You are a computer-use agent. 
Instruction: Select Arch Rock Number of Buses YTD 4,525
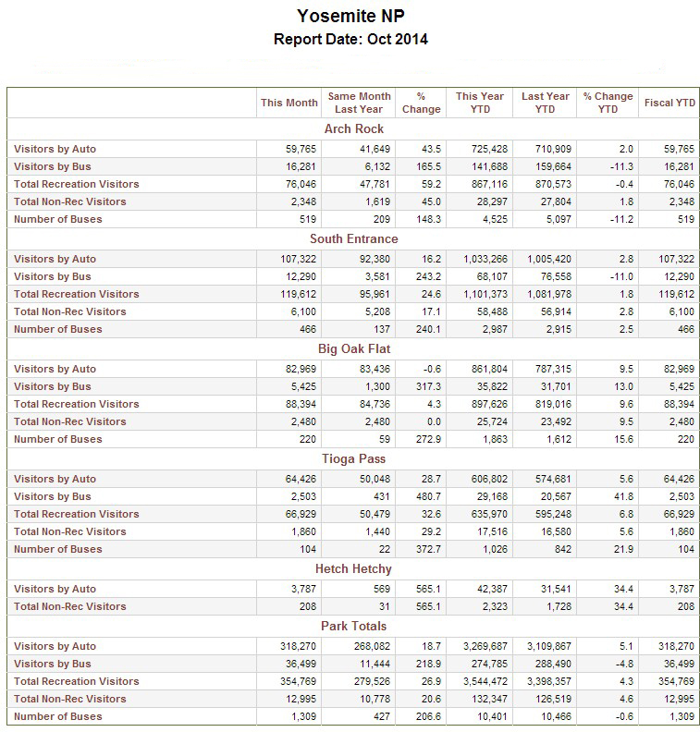(495, 219)
